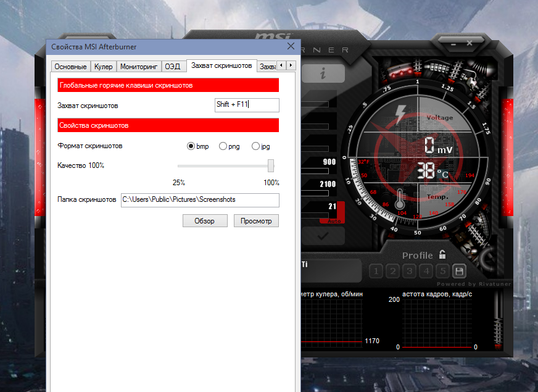Toggle the Profile lock icon
Screen dimensions: 538x392
pyautogui.click(x=442, y=254)
